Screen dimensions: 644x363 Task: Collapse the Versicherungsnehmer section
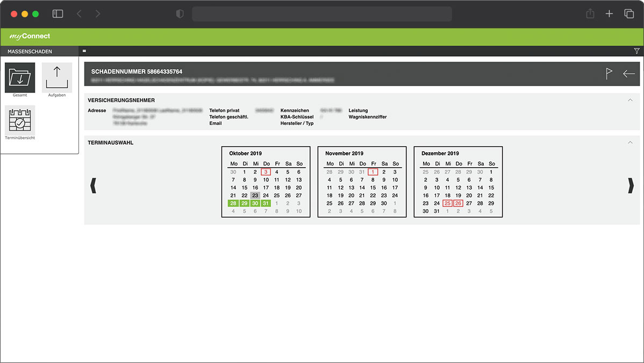630,100
